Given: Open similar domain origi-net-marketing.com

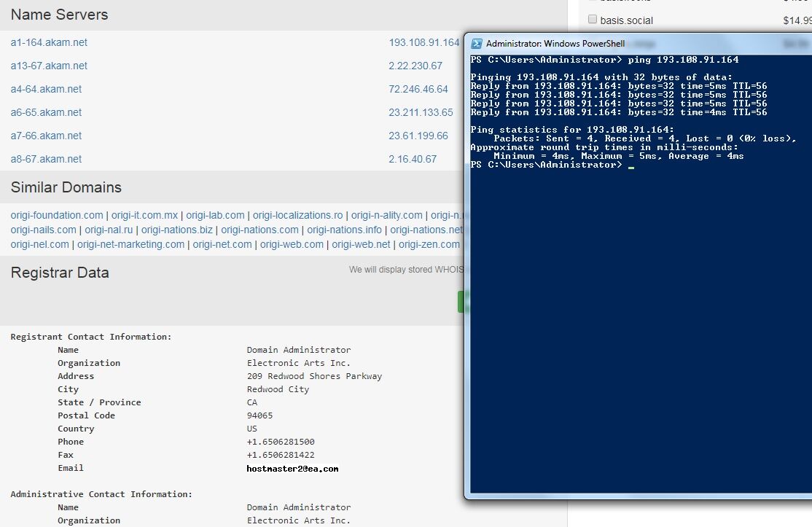Looking at the screenshot, I should (x=131, y=244).
